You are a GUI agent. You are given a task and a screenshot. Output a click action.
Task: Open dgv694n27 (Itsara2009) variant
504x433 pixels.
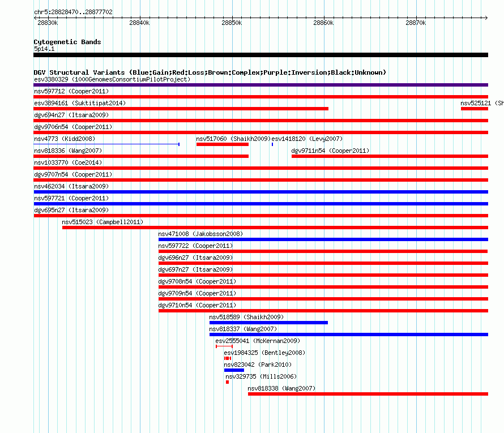tap(71, 115)
